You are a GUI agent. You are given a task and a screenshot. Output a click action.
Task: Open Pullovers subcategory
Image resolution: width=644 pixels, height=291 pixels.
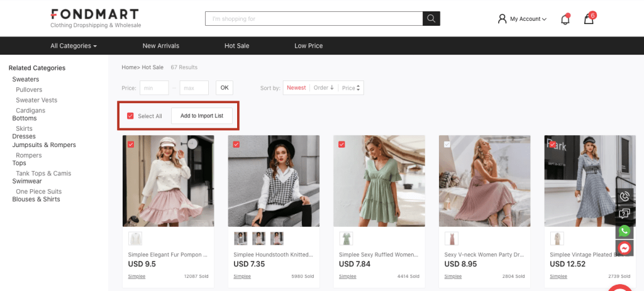(29, 89)
